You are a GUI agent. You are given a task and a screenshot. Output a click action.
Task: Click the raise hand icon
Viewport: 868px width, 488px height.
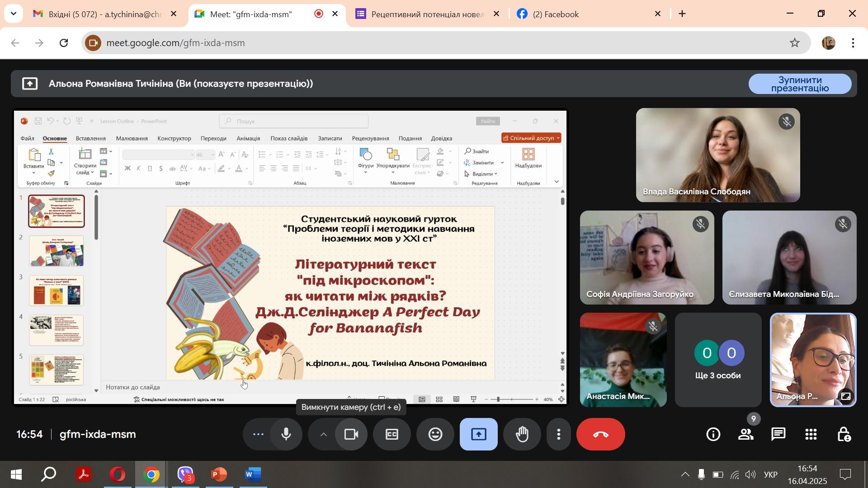[x=522, y=434]
